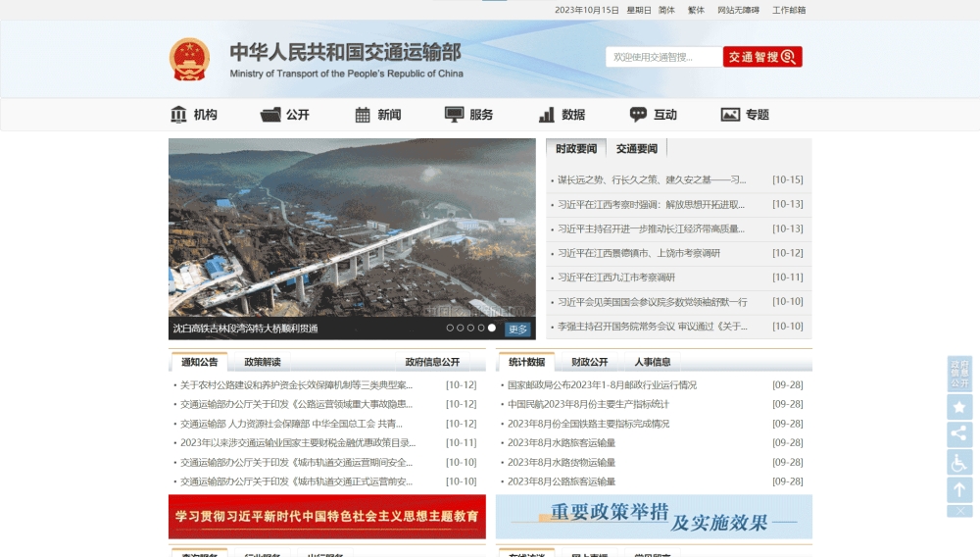The width and height of the screenshot is (980, 557).
Task: Click the 更多 button on the carousel
Action: coord(517,329)
